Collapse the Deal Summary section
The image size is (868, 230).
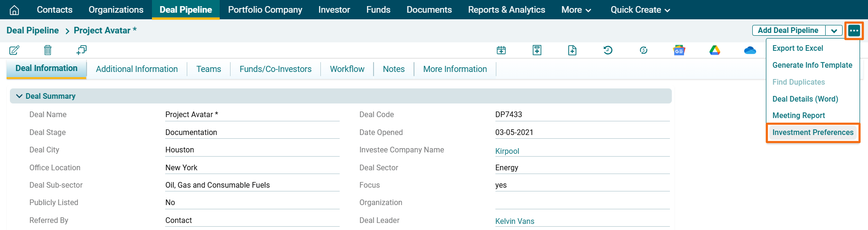19,96
